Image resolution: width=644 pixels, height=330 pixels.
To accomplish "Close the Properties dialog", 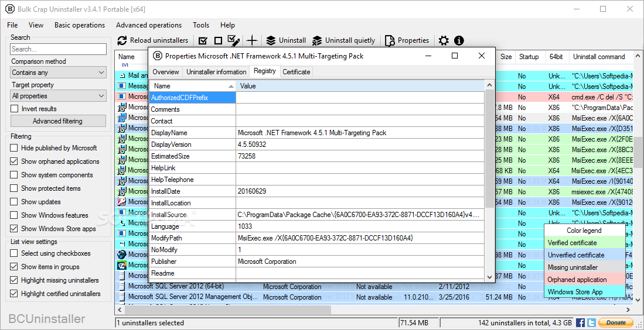I will tap(481, 56).
